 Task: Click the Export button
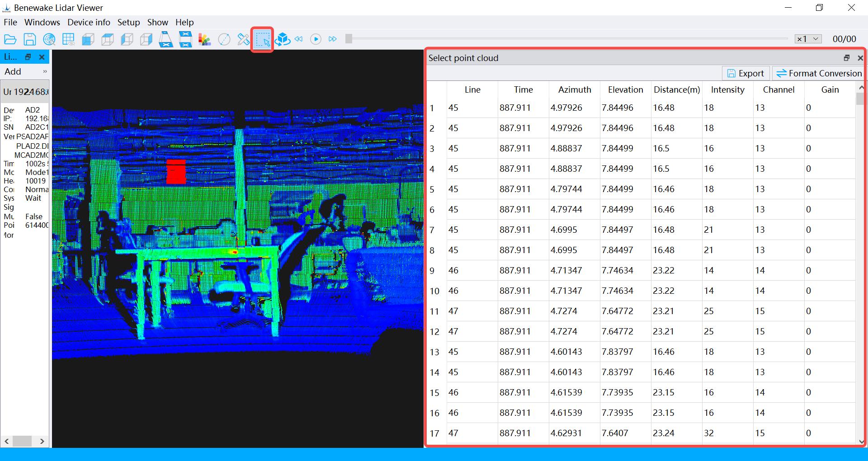[745, 73]
